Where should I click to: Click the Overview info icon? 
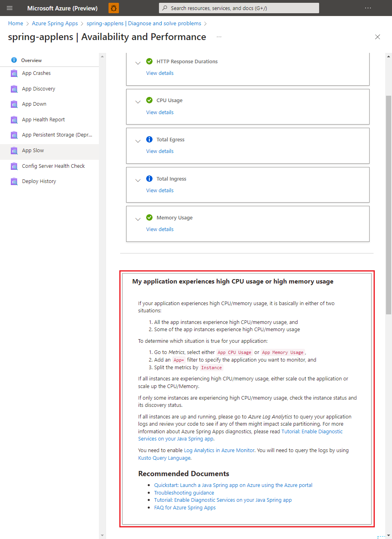pos(14,60)
